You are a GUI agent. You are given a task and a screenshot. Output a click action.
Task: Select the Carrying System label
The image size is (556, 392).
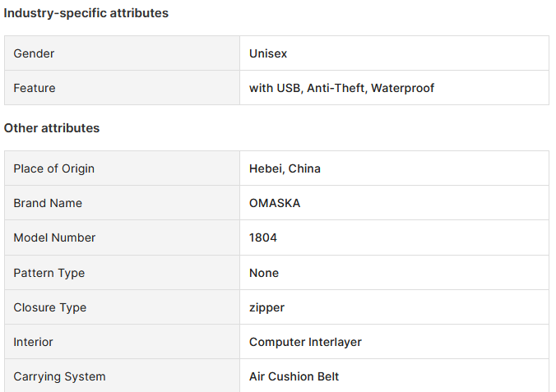tap(59, 376)
